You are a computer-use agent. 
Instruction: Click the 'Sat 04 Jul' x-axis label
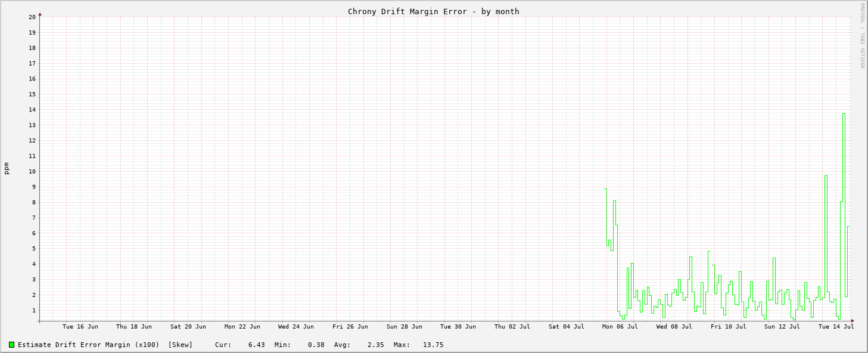coord(567,326)
